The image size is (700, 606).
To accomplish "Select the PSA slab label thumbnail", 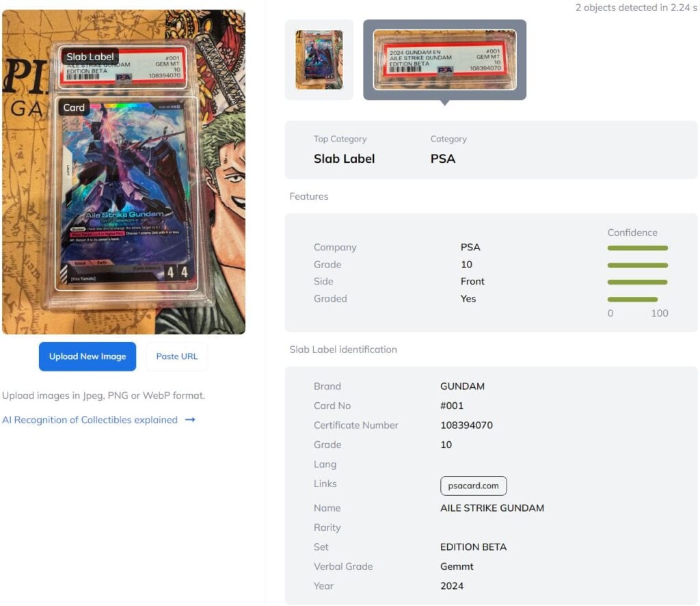I will pos(444,60).
